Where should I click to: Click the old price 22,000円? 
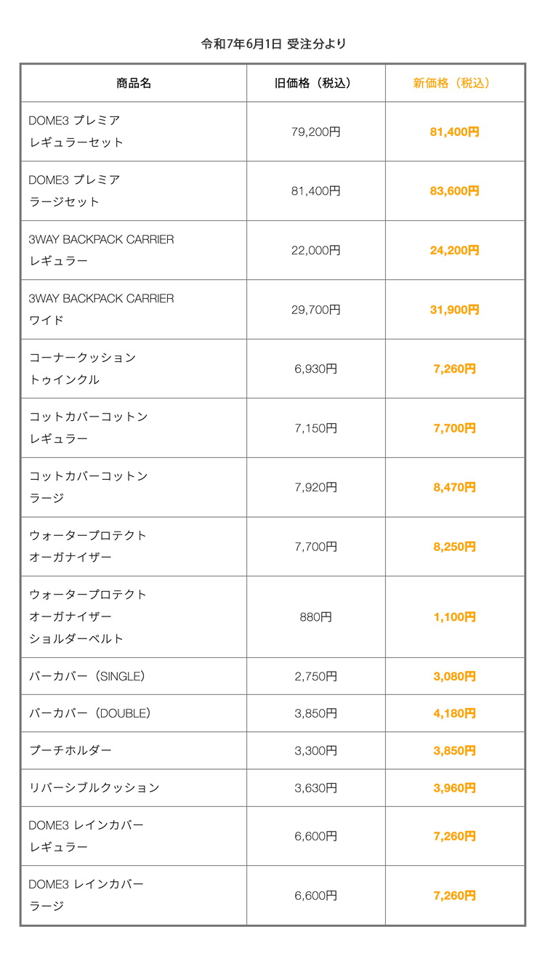315,250
